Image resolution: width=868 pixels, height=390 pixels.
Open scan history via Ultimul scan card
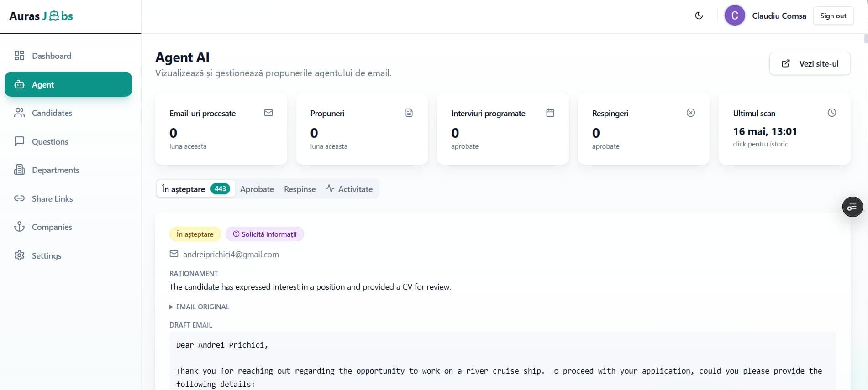pos(784,129)
